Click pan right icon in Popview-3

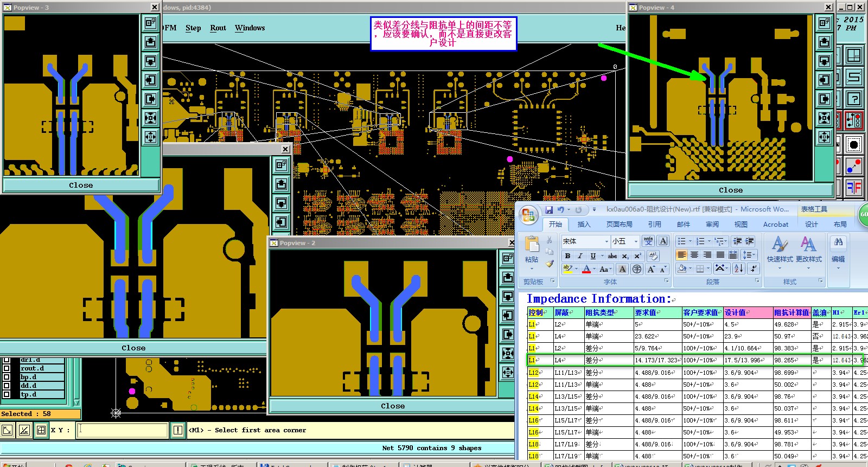click(x=150, y=99)
